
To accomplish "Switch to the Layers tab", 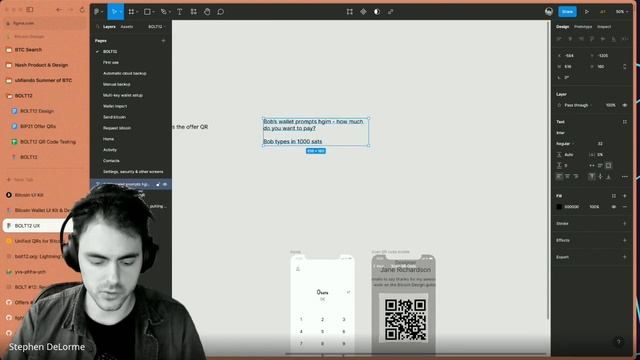I will (x=109, y=27).
